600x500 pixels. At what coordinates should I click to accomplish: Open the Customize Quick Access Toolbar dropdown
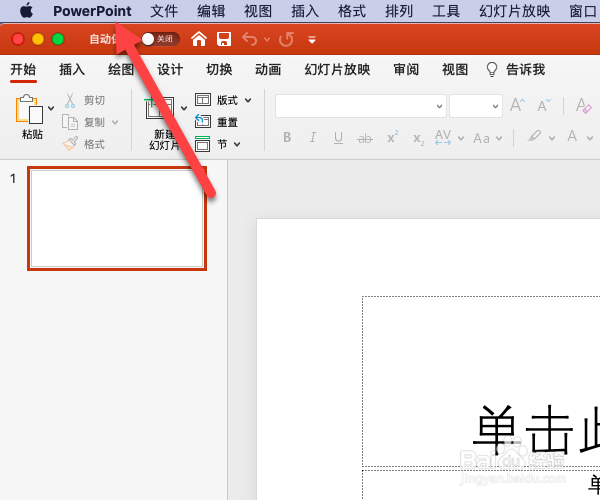(312, 39)
